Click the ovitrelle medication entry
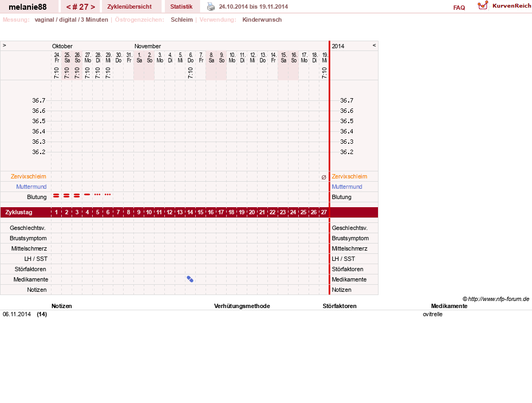The height and width of the screenshot is (403, 532). (x=433, y=314)
